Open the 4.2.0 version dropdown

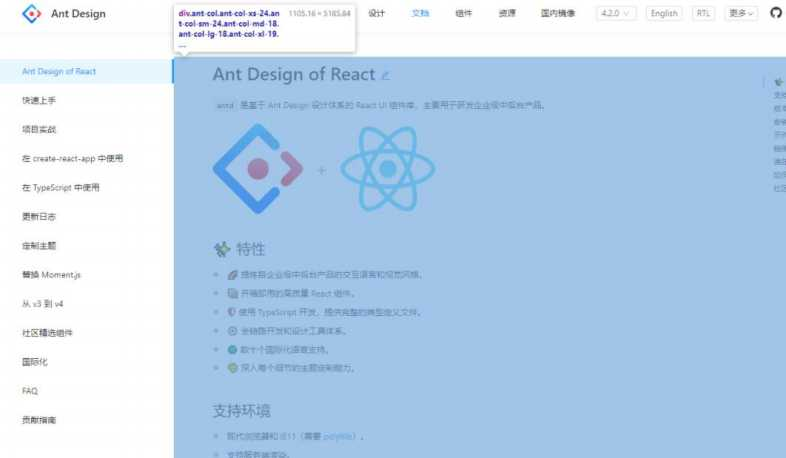pyautogui.click(x=616, y=13)
